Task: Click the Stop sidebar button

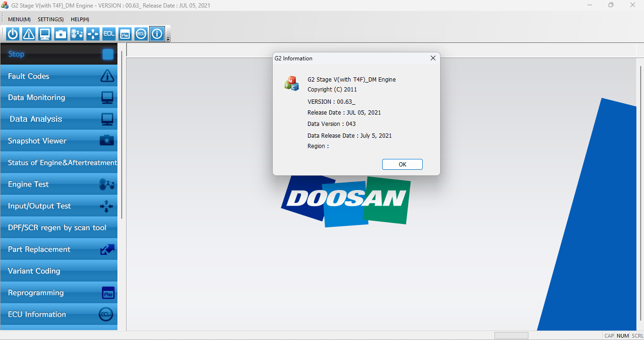Action: tap(59, 54)
